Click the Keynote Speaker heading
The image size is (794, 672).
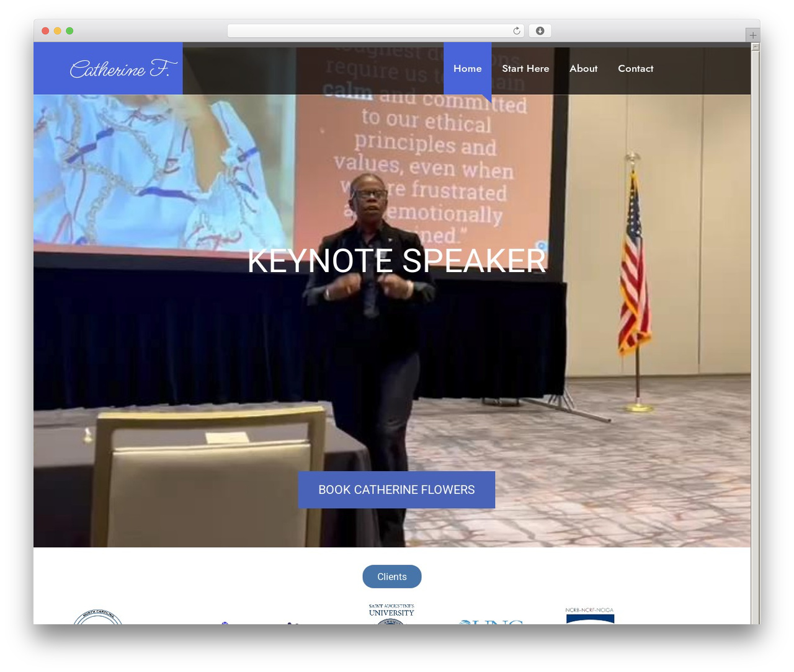(x=396, y=260)
